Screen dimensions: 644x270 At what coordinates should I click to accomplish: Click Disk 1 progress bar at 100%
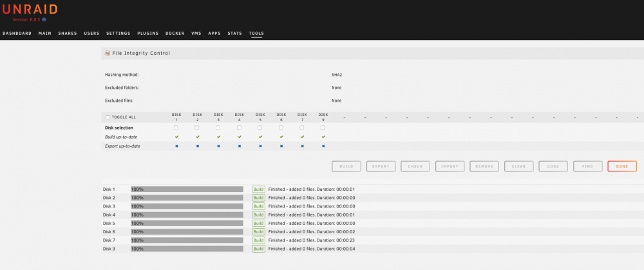pyautogui.click(x=187, y=189)
